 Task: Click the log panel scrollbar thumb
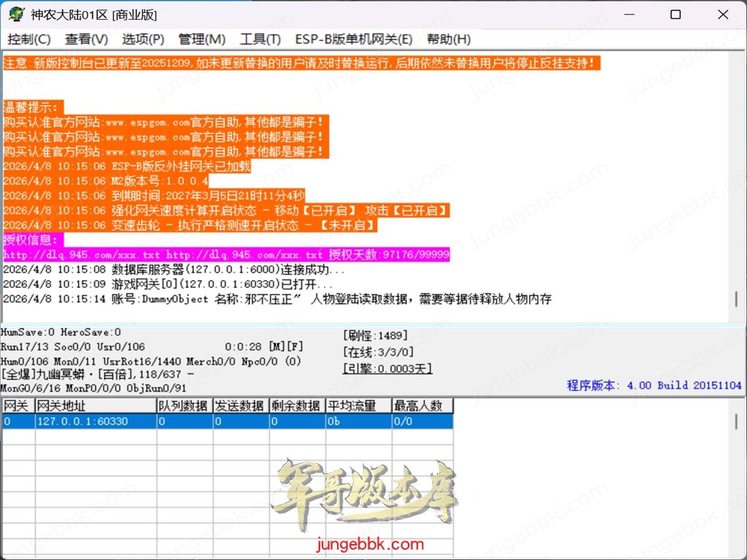pyautogui.click(x=736, y=299)
